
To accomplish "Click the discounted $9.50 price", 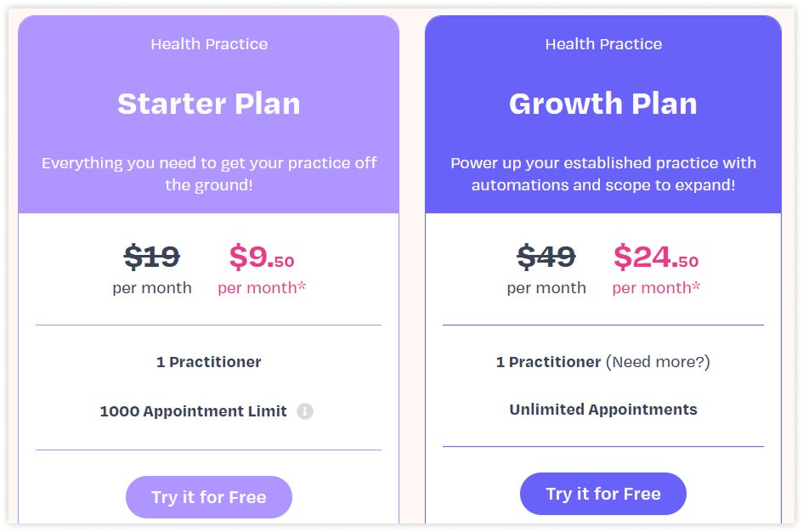I will pos(262,256).
